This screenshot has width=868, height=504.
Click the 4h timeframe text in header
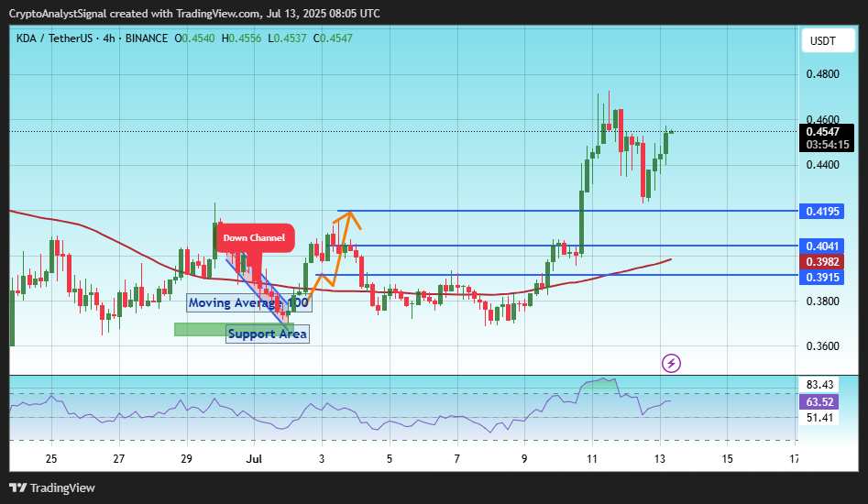(x=109, y=38)
